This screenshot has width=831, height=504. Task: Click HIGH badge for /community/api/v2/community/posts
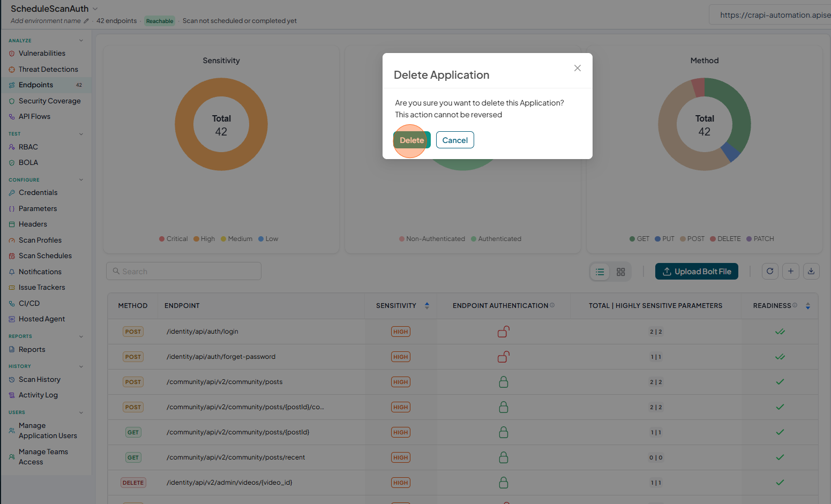click(x=401, y=382)
